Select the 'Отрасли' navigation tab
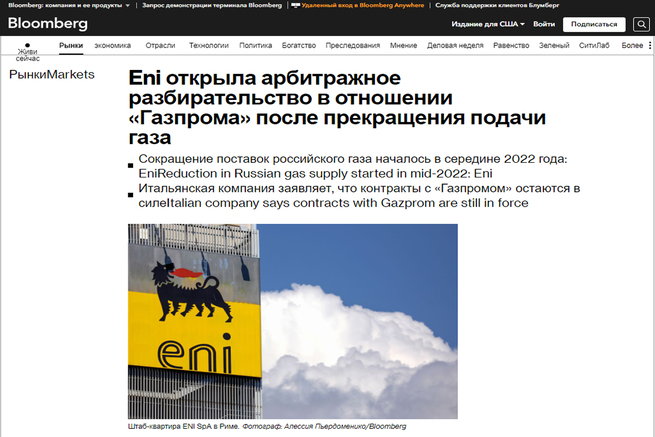The height and width of the screenshot is (437, 655). pyautogui.click(x=160, y=46)
